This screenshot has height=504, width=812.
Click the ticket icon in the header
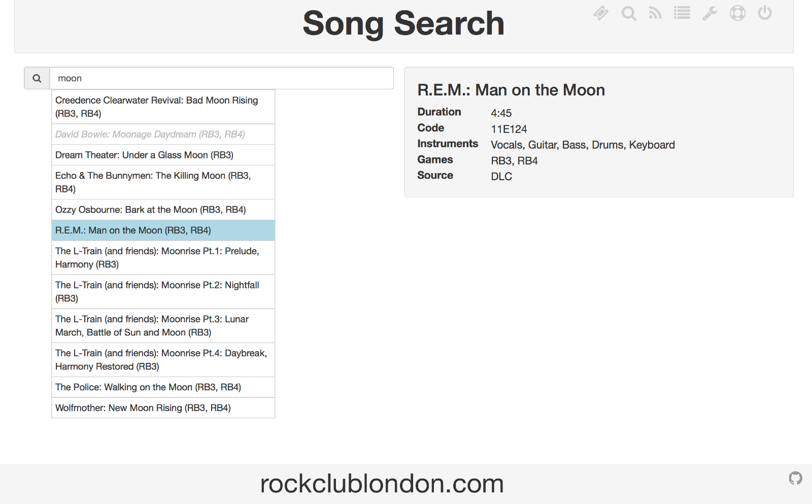pos(601,13)
